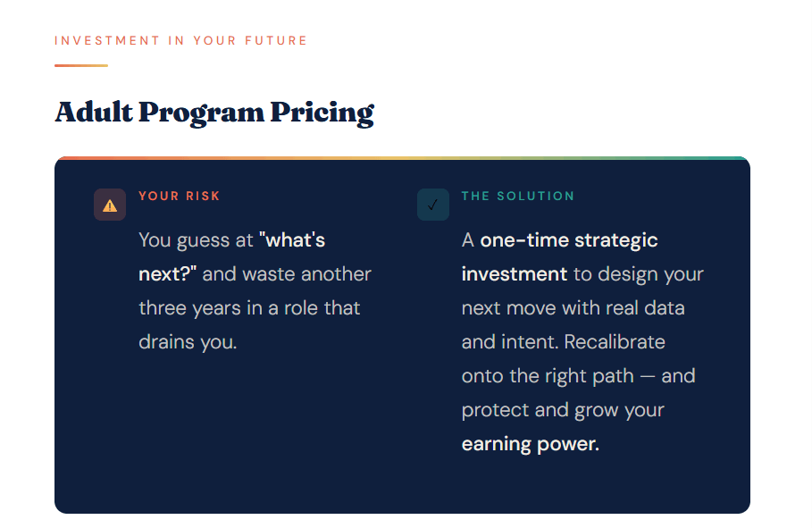Select "The Solution" label
The width and height of the screenshot is (812, 528).
(518, 196)
